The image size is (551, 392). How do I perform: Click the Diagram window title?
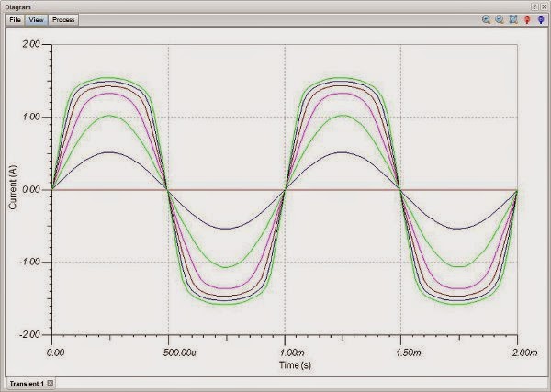pos(18,7)
